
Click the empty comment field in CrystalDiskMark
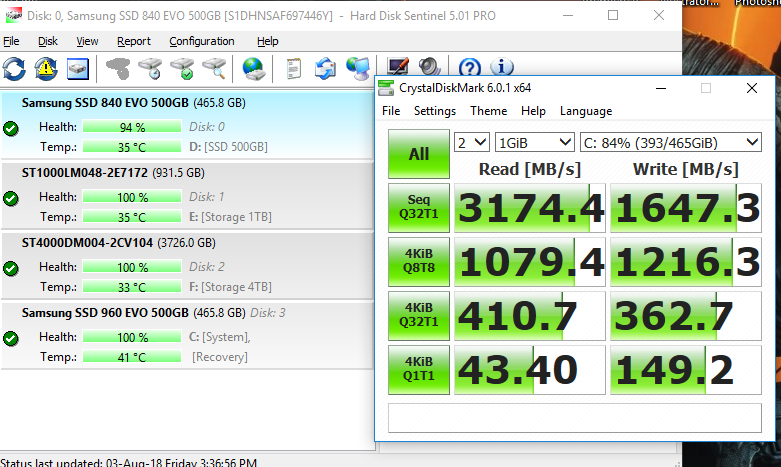click(x=575, y=417)
